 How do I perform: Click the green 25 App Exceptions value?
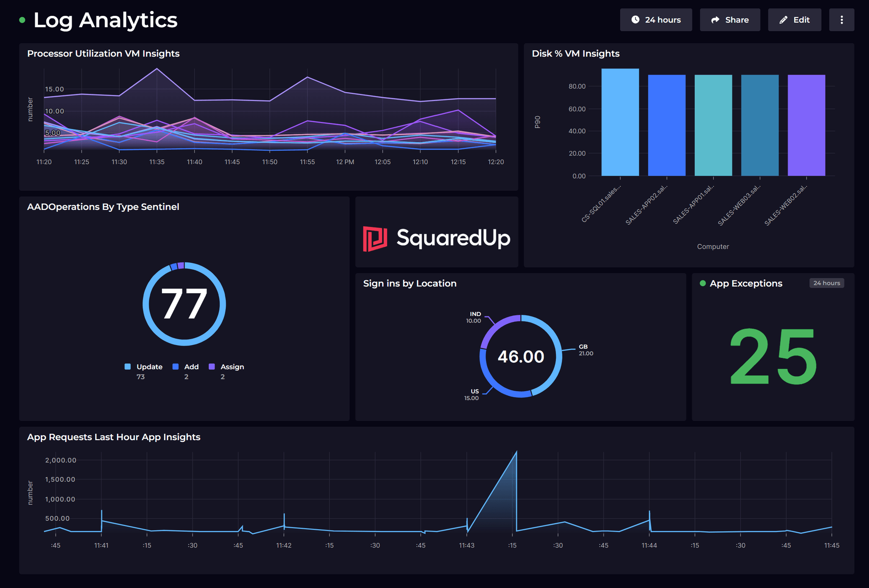[x=773, y=357]
